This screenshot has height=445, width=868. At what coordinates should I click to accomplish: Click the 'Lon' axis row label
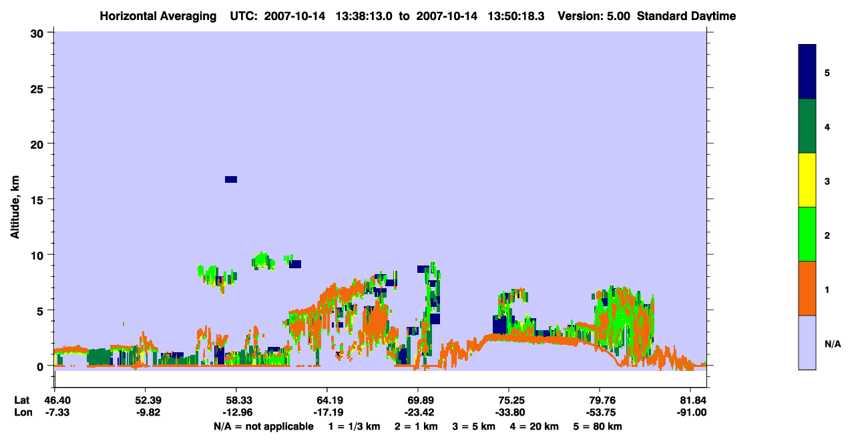(x=23, y=412)
